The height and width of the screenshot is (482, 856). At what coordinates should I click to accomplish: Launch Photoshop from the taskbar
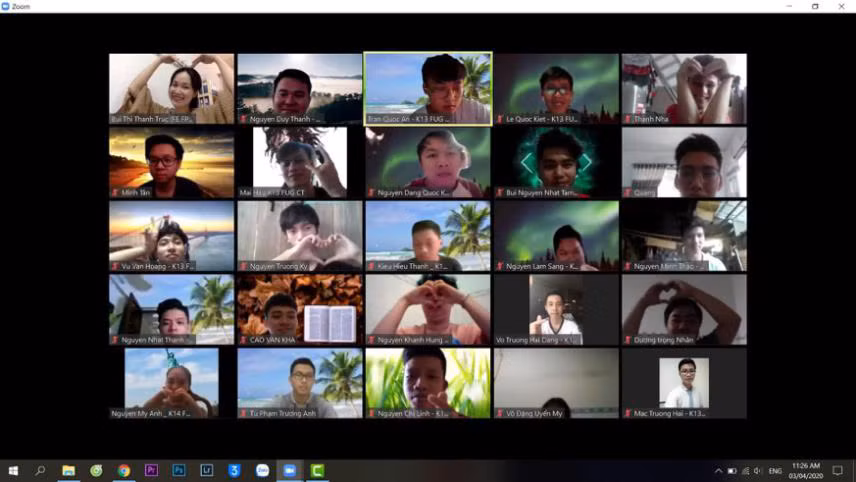point(179,470)
